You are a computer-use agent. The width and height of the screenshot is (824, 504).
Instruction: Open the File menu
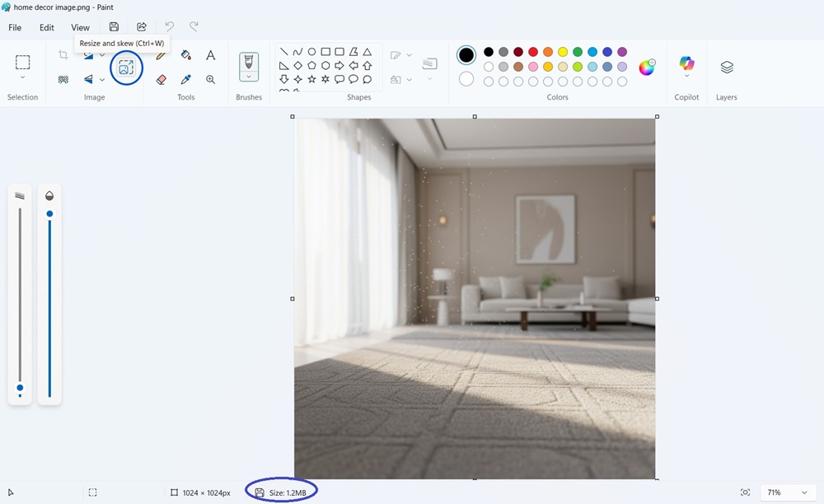pyautogui.click(x=15, y=27)
